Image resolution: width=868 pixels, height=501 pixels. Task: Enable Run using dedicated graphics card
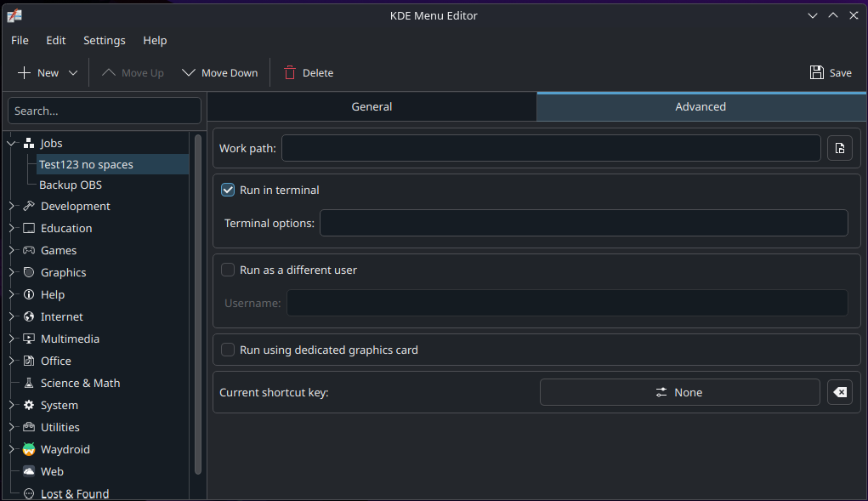coord(227,349)
